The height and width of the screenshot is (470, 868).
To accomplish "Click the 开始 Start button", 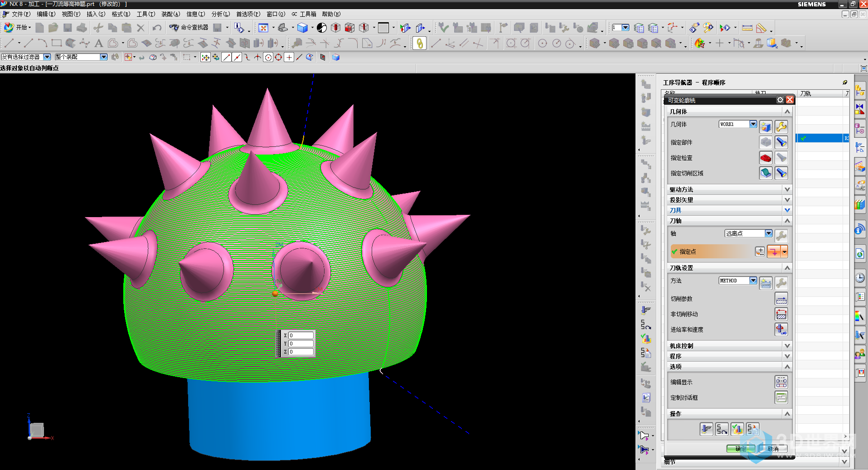I will (17, 28).
